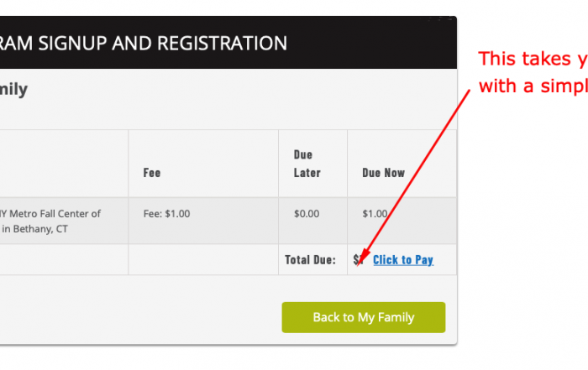
Task: Click the Fee: $1.00 table cell
Action: pyautogui.click(x=166, y=214)
